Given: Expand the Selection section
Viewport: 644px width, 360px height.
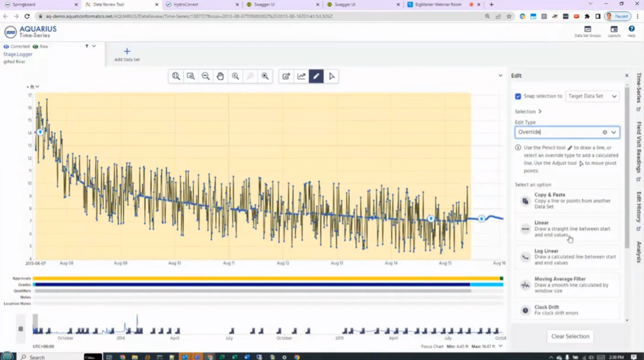Looking at the screenshot, I should click(528, 112).
